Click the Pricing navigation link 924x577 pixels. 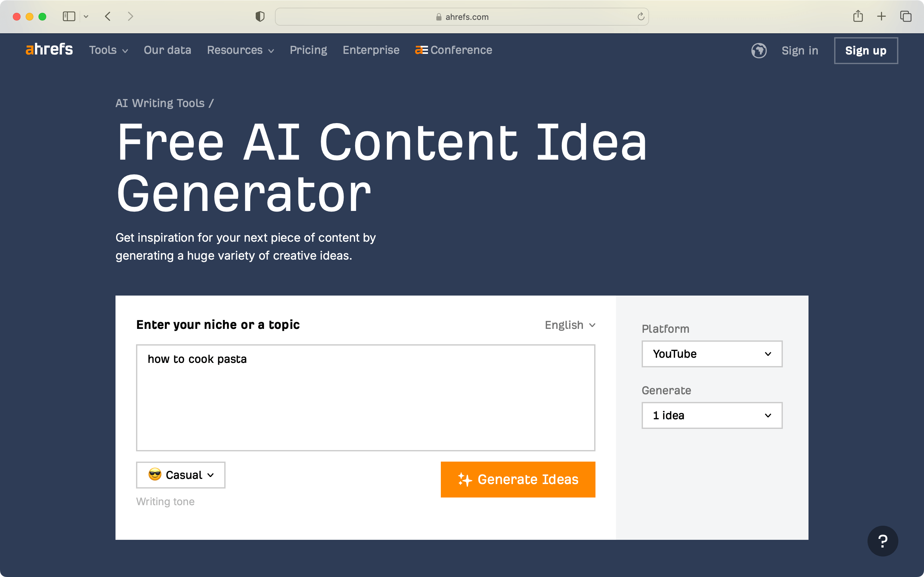(308, 51)
